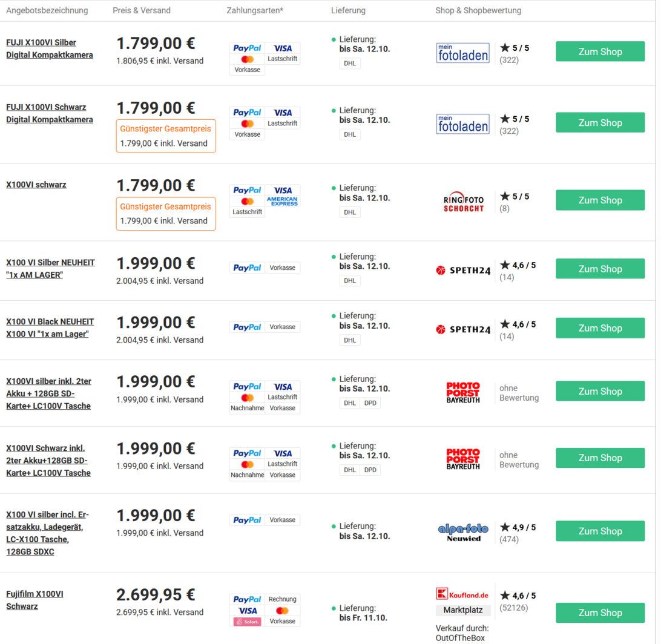Click the 4,9 / 5 star rating
Screen dimensions: 661x644
tap(518, 527)
